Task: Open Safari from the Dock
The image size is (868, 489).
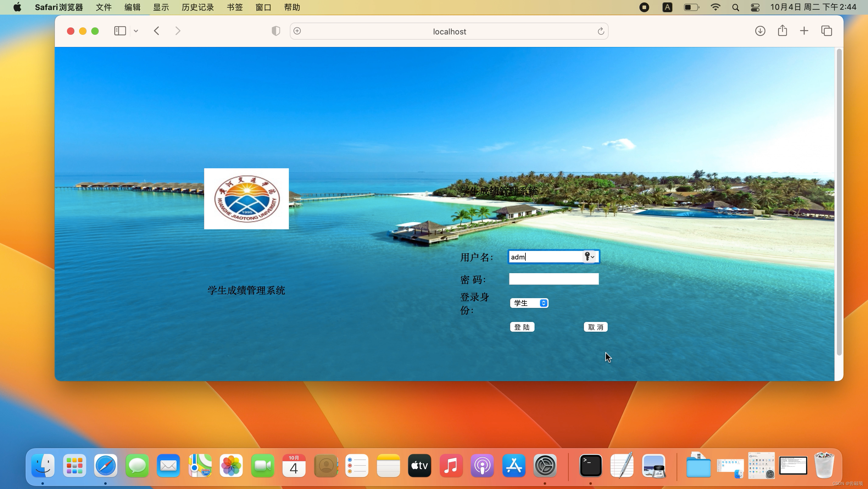Action: pos(105,466)
